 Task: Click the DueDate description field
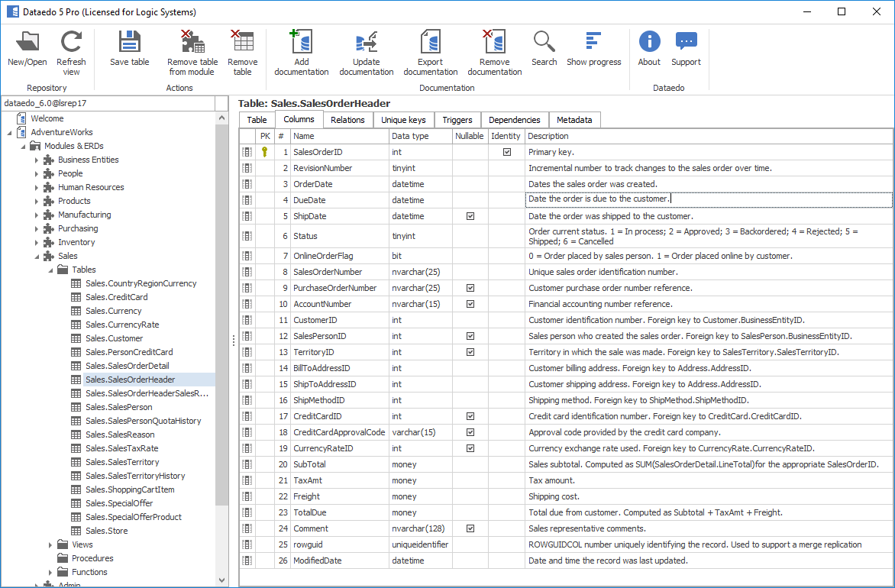[709, 199]
